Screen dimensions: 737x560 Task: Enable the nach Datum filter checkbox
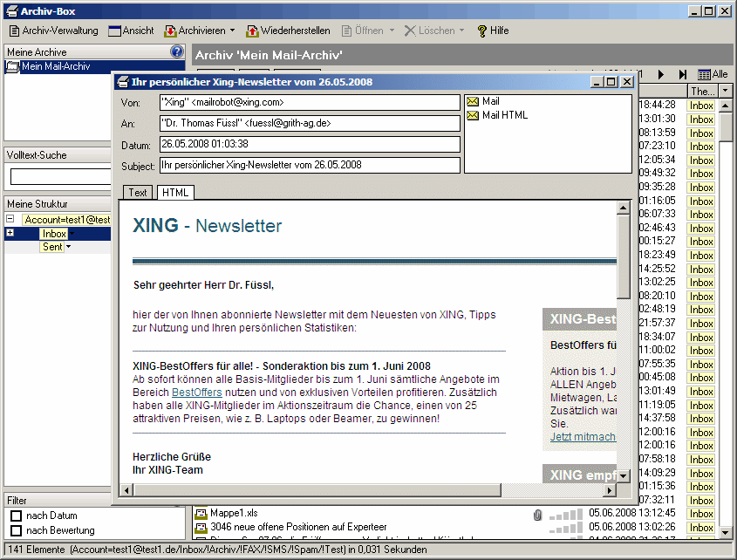pos(16,516)
